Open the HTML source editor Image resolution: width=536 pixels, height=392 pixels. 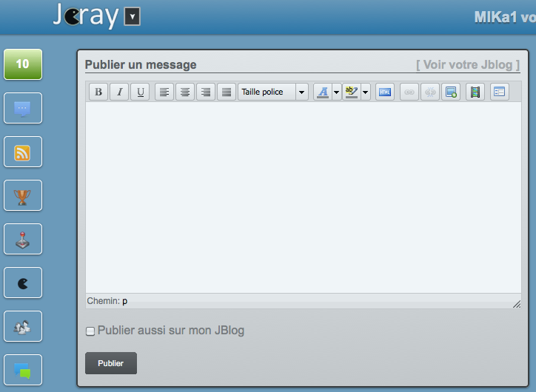click(x=385, y=92)
